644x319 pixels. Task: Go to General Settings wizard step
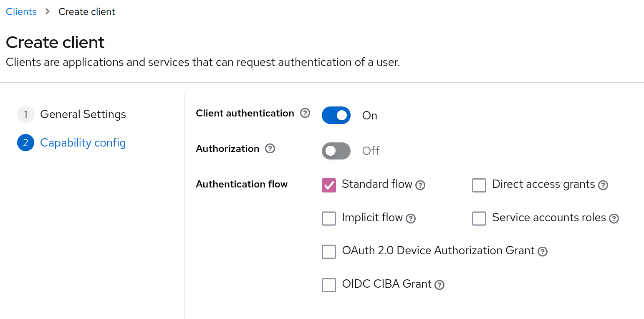(83, 114)
